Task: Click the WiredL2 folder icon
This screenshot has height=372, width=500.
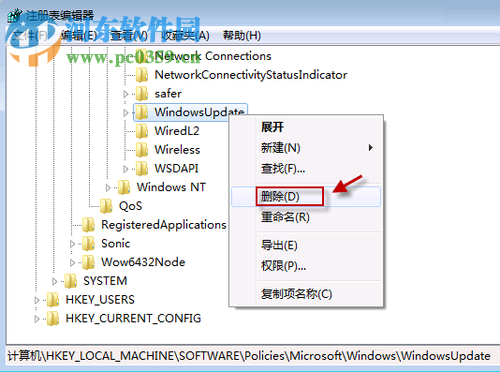Action: (x=142, y=131)
